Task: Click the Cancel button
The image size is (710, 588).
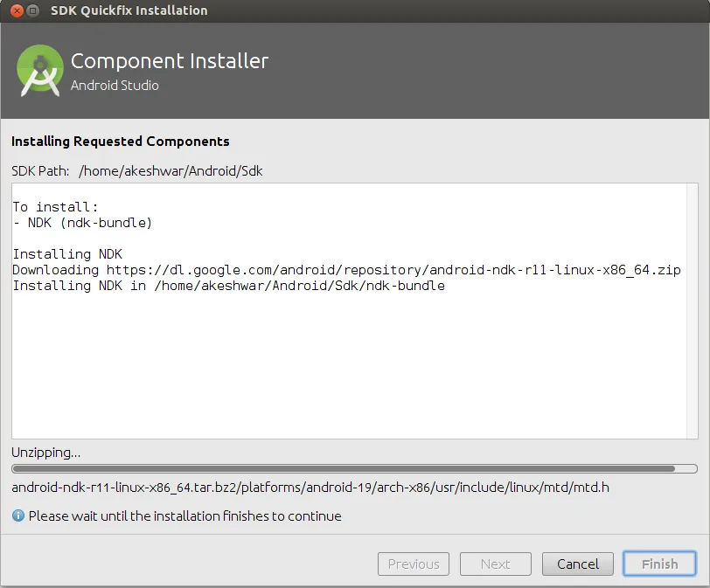Action: click(578, 564)
